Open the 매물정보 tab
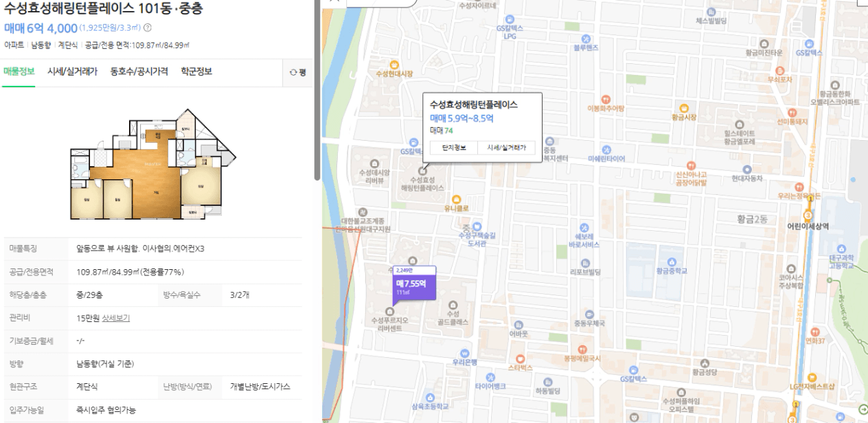Viewport: 868px width, 423px height. coord(19,71)
